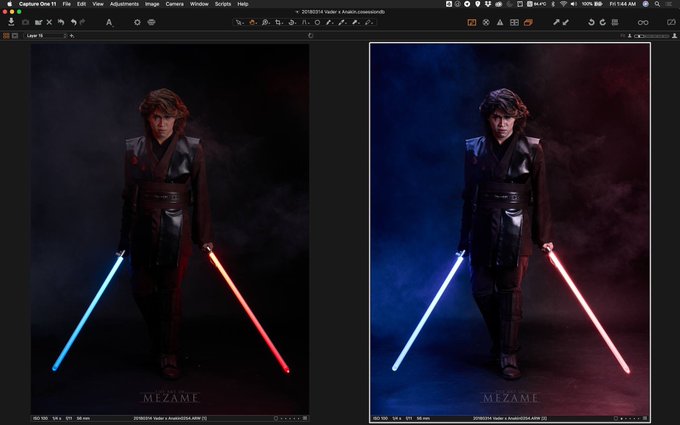Viewport: 680px width, 425px height.
Task: Toggle the orange Edit selected variants icon
Action: tap(528, 22)
